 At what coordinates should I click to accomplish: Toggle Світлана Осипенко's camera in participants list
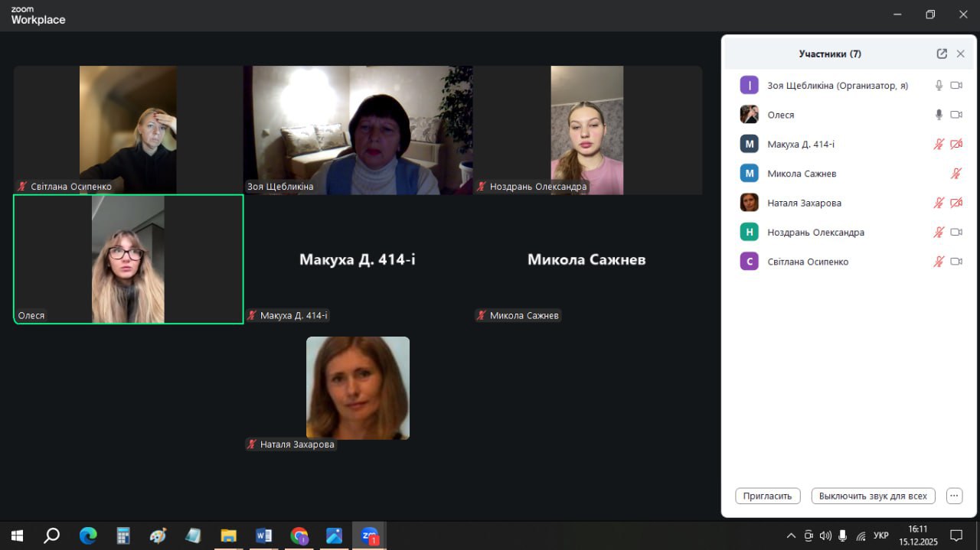coord(956,262)
